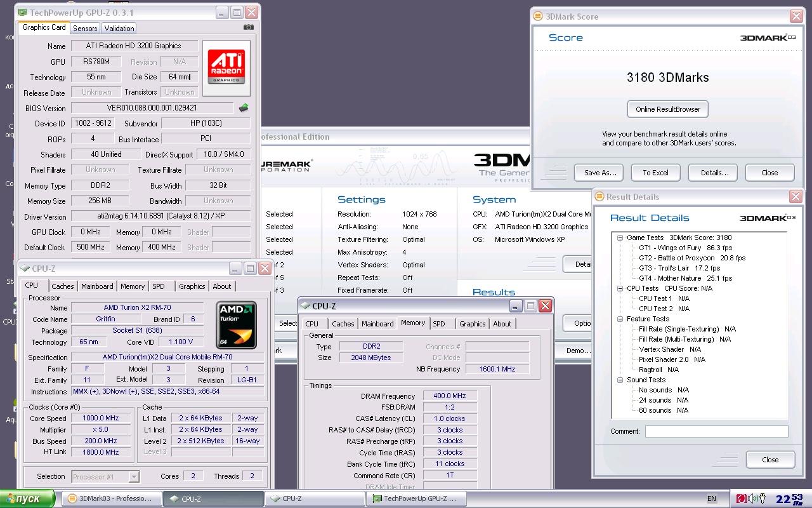812x508 pixels.
Task: Switch to GPU-Z Validation tab
Action: tap(119, 28)
